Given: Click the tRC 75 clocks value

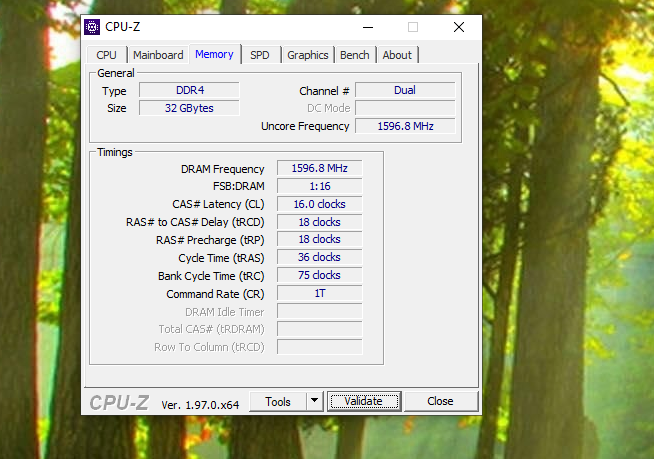Looking at the screenshot, I should (x=319, y=275).
